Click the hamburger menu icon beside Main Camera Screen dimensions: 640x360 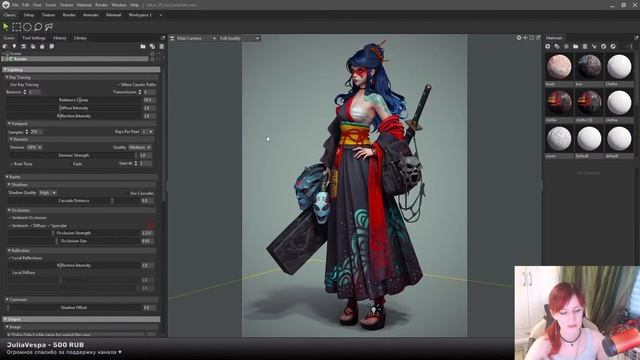[172, 38]
